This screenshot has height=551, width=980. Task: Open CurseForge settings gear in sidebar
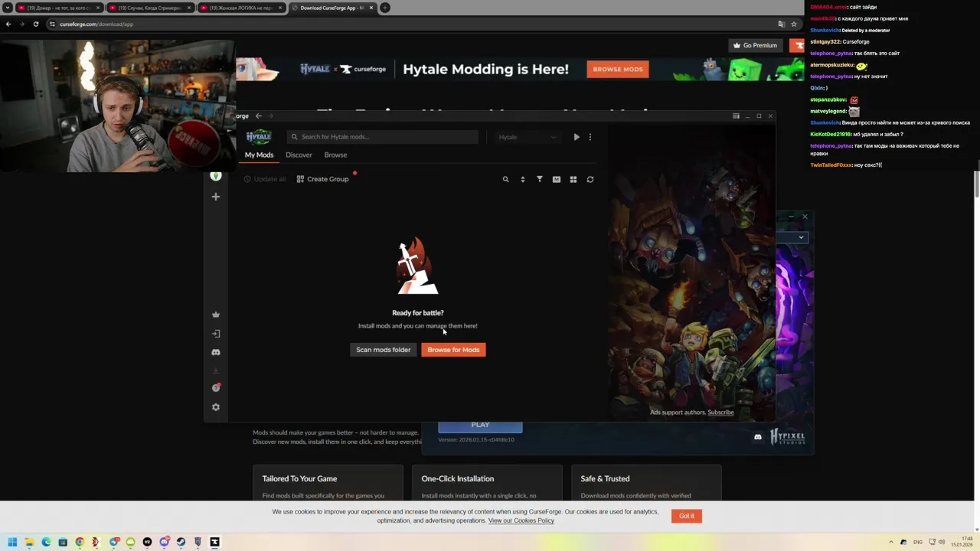coord(216,407)
